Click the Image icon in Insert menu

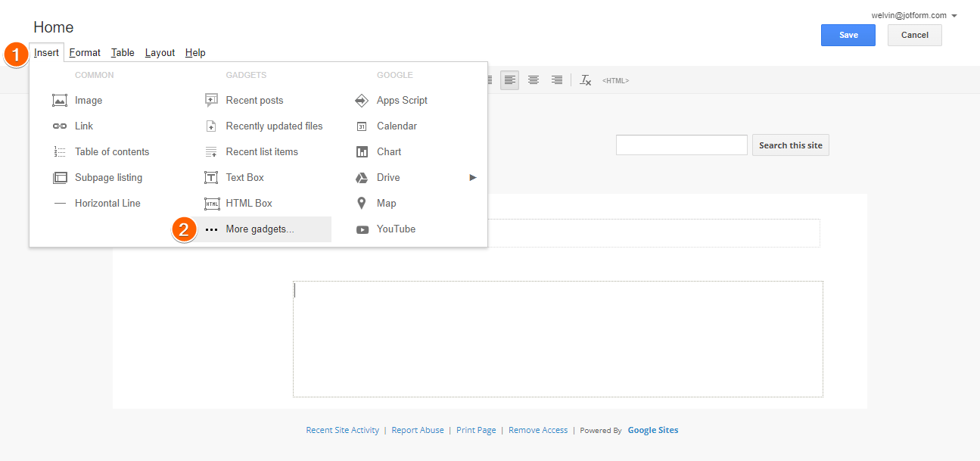(60, 100)
